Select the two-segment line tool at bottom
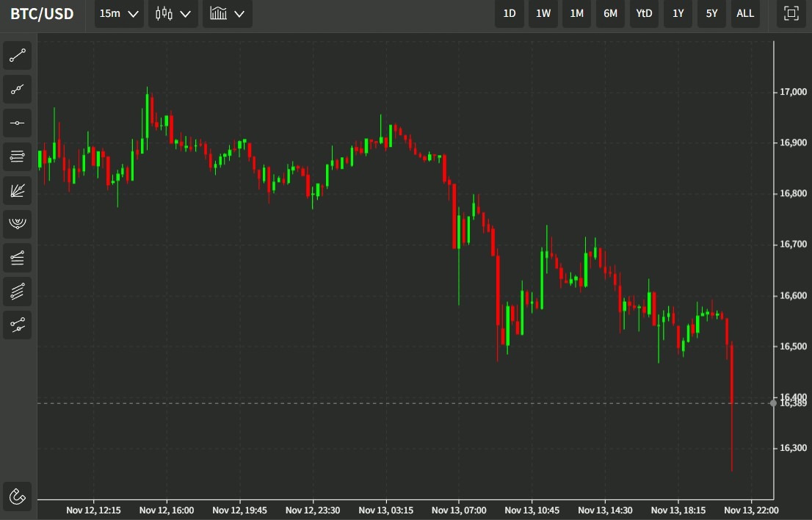 pos(17,325)
